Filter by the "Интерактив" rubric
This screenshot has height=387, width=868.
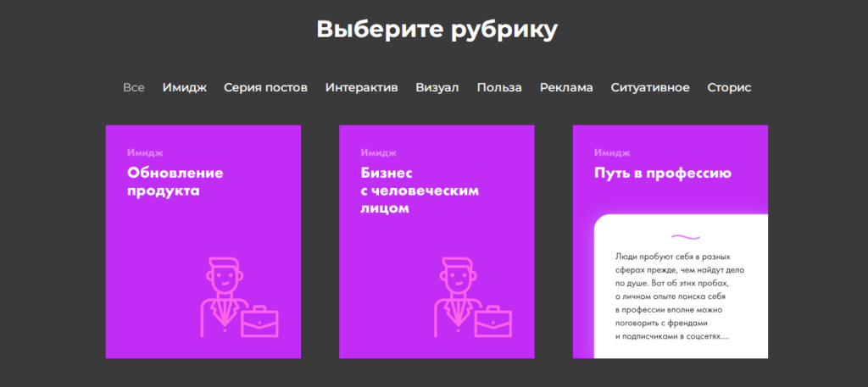[361, 87]
